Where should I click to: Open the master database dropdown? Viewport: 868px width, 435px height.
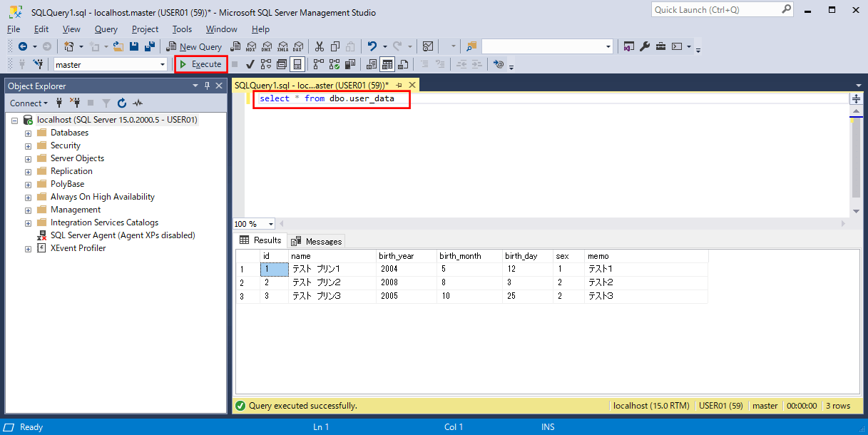[163, 64]
